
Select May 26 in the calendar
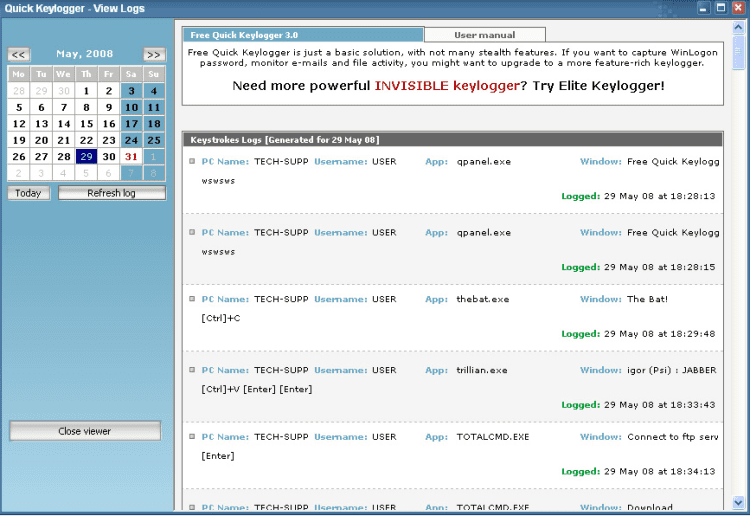coord(19,156)
